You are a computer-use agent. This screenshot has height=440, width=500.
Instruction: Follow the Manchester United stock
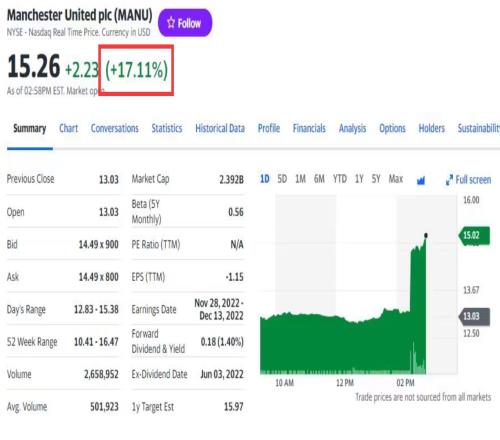tap(185, 23)
